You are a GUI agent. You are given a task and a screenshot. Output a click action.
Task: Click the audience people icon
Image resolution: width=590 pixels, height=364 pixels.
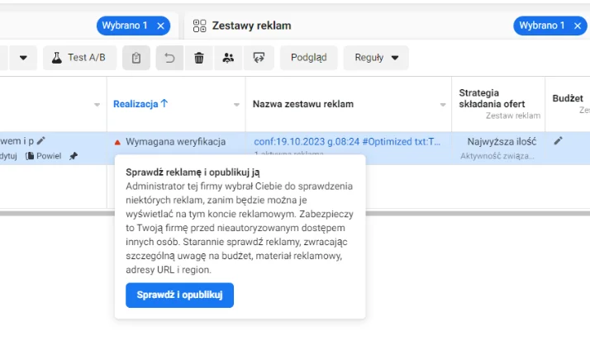[x=228, y=58]
